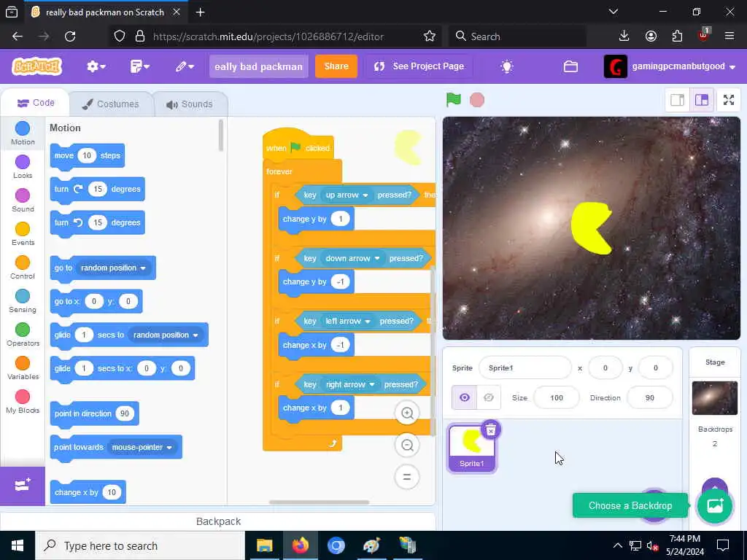Viewport: 747px width, 560px height.
Task: Open the Backpack panel
Action: coord(218,521)
